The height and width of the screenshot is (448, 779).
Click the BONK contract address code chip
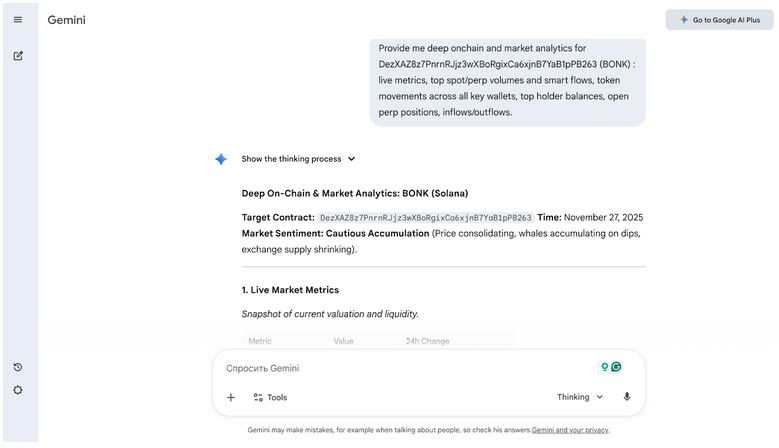pos(425,217)
